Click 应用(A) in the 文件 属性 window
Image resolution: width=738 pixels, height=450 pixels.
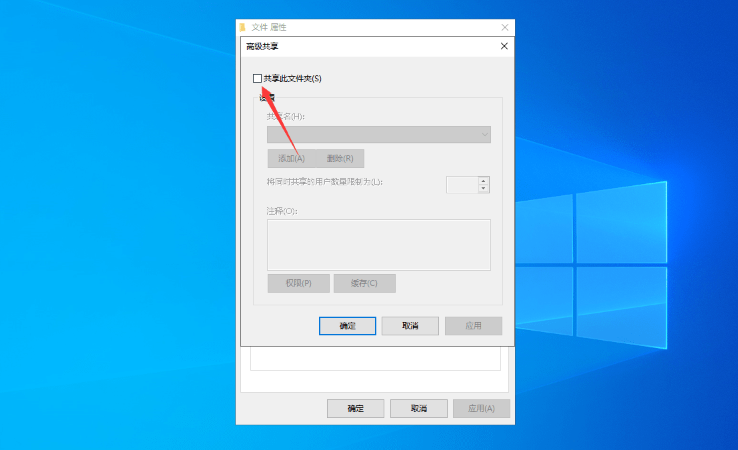[x=481, y=408]
